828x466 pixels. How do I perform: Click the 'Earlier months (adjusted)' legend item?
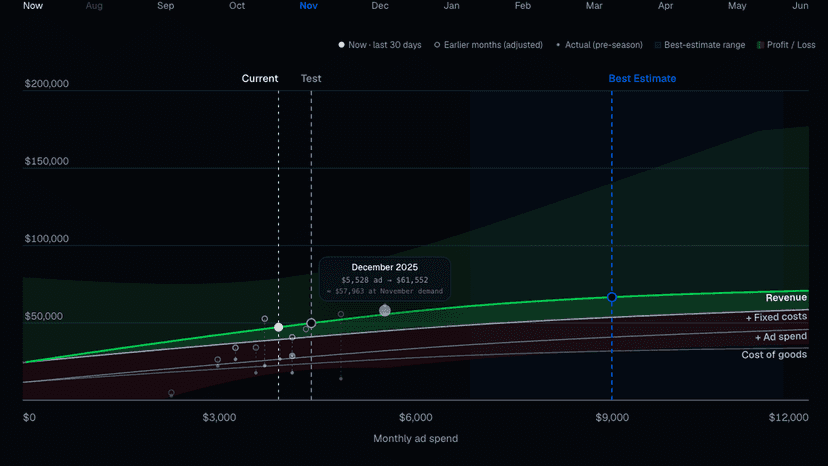click(x=488, y=45)
